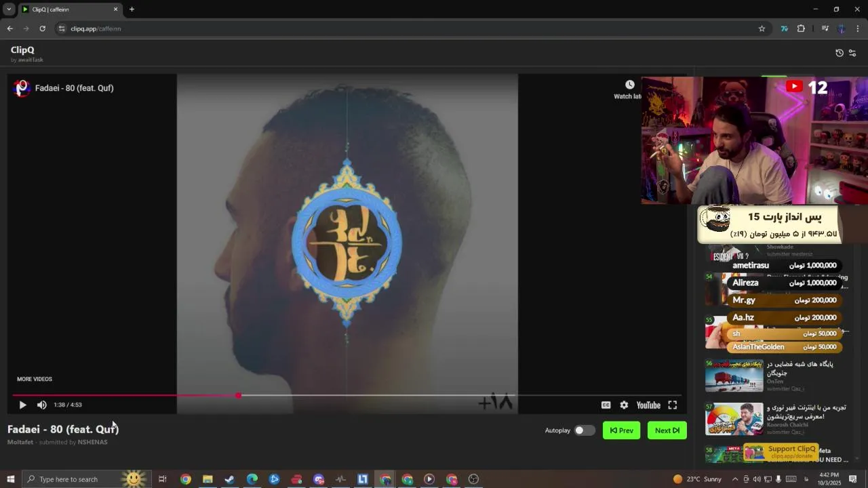Show hidden system tray icons

tap(735, 479)
